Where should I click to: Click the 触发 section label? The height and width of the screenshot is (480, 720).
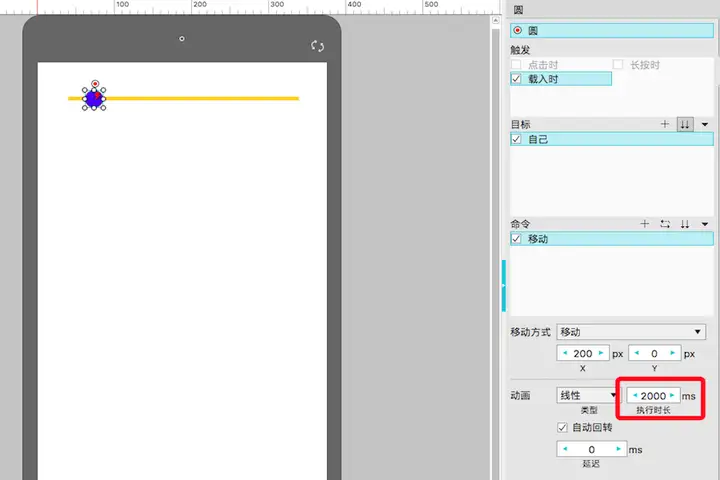pos(520,50)
